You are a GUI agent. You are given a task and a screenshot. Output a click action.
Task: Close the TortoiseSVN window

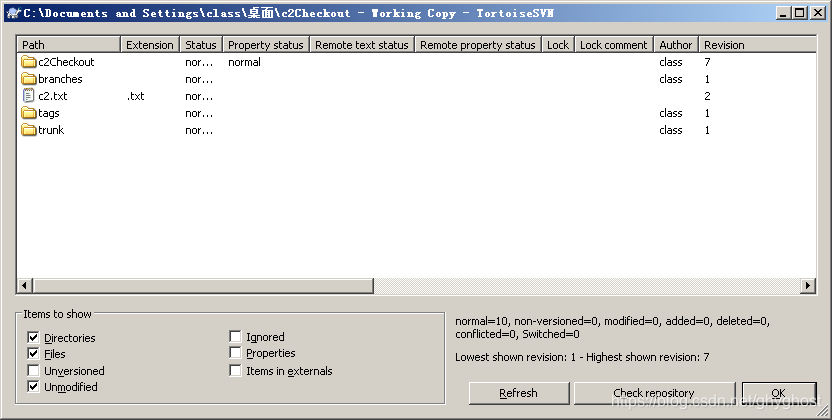pos(818,13)
